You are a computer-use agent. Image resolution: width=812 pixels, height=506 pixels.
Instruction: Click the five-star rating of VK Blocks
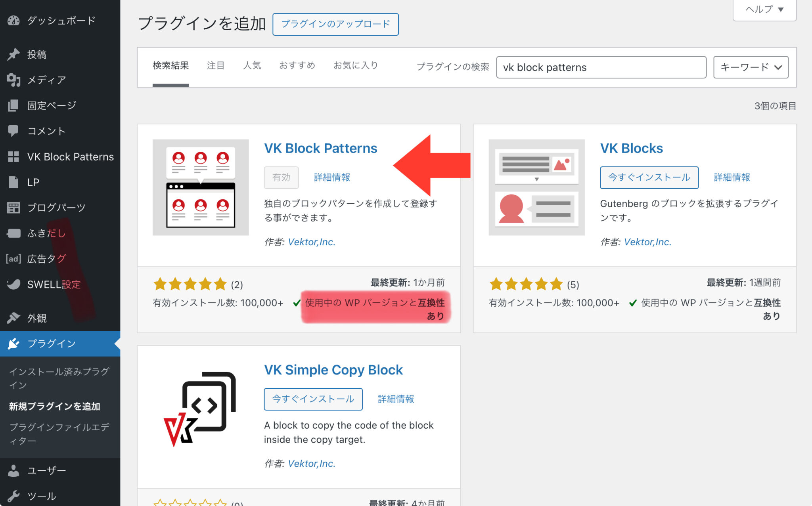[x=526, y=284]
